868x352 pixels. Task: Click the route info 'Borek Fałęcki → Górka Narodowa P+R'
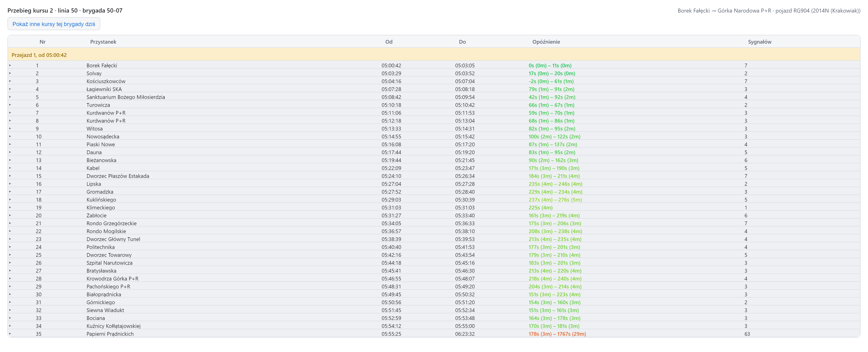[725, 10]
